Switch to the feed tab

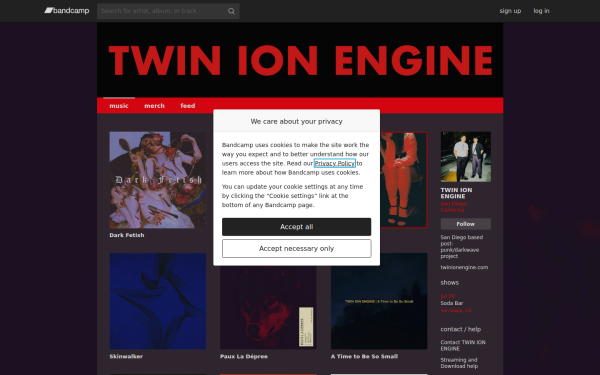click(188, 106)
